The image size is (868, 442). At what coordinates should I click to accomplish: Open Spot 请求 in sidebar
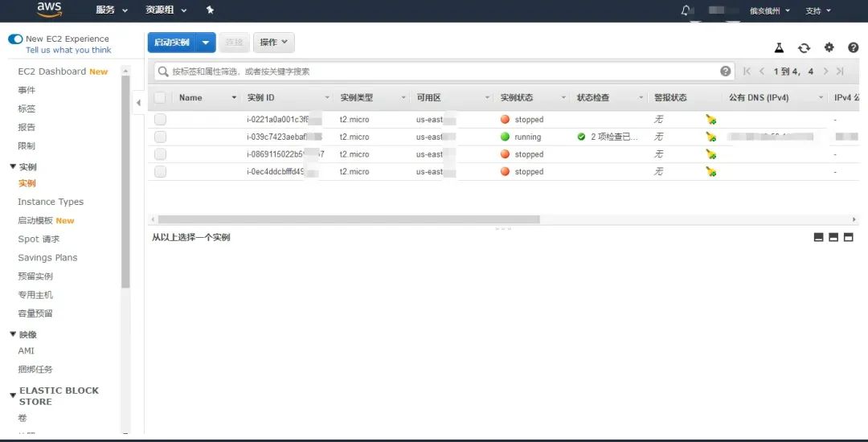[39, 239]
